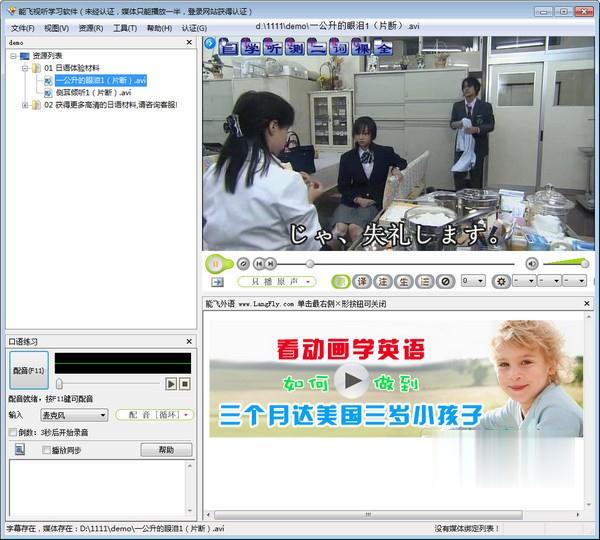Expand the 02 folder node
Screen dimensions: 600x540
(x=25, y=105)
